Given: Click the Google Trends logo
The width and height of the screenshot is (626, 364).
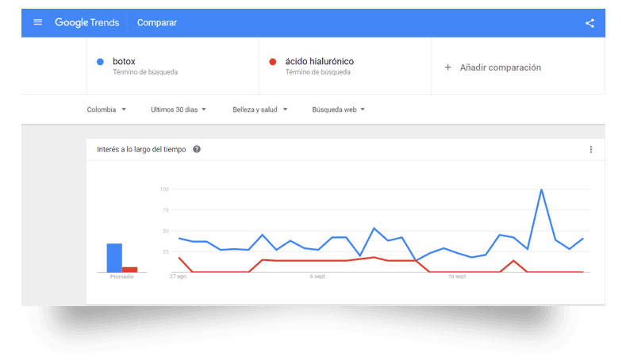Looking at the screenshot, I should point(86,22).
